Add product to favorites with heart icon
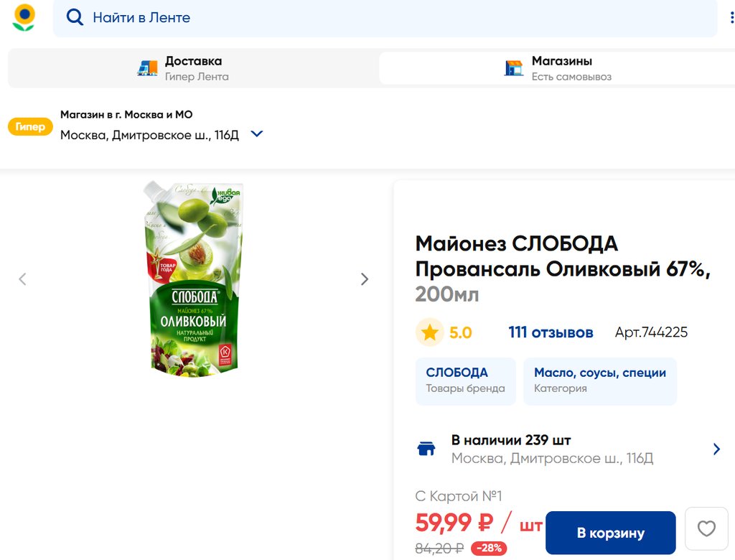The image size is (735, 560). (706, 529)
